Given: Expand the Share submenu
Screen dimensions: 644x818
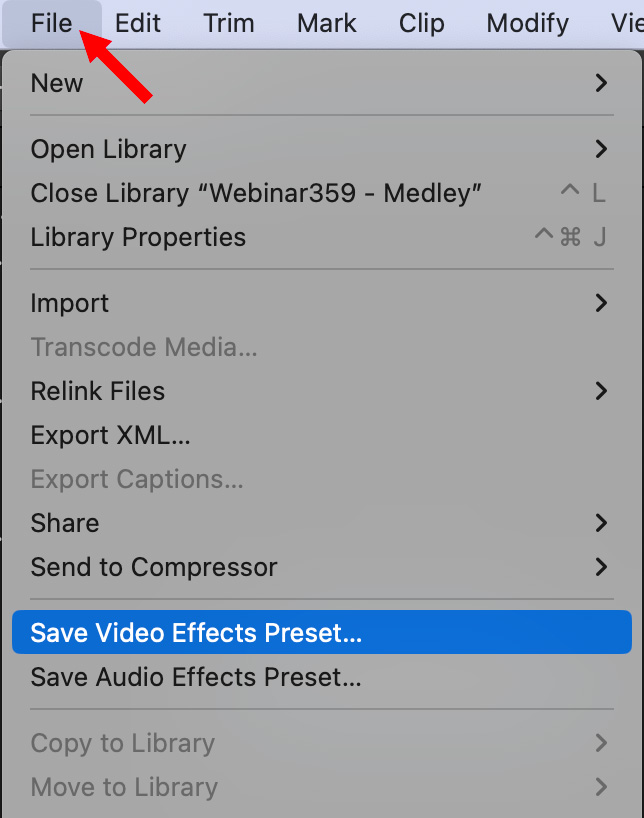Looking at the screenshot, I should (65, 523).
